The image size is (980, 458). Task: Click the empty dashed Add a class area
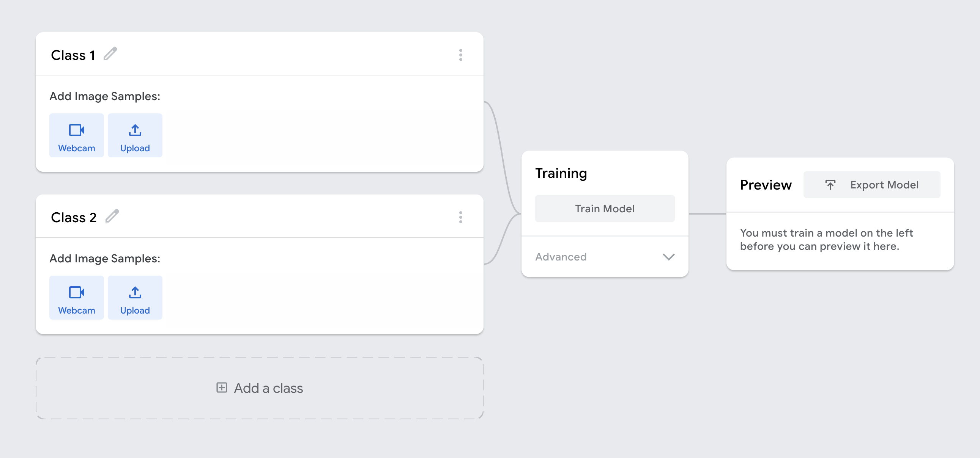[260, 388]
